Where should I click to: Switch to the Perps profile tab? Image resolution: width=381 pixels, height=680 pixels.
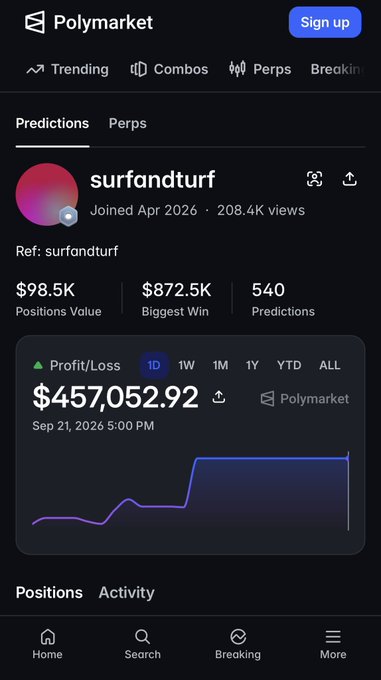click(x=127, y=123)
